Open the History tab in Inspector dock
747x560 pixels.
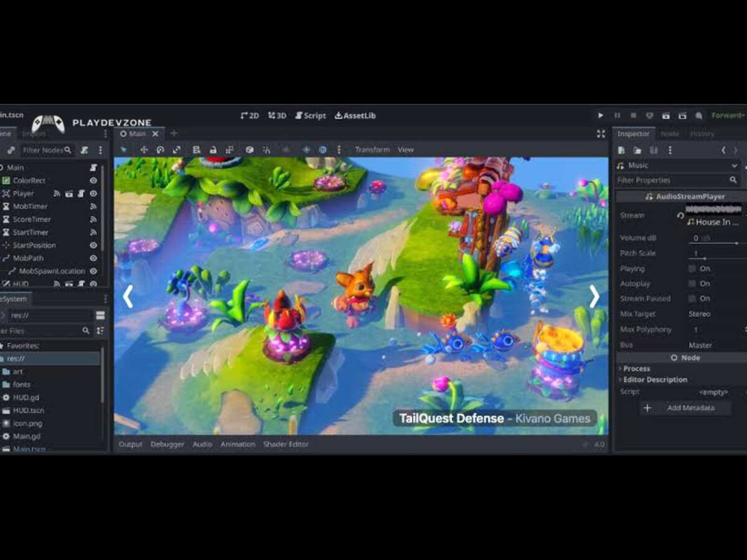tap(702, 134)
